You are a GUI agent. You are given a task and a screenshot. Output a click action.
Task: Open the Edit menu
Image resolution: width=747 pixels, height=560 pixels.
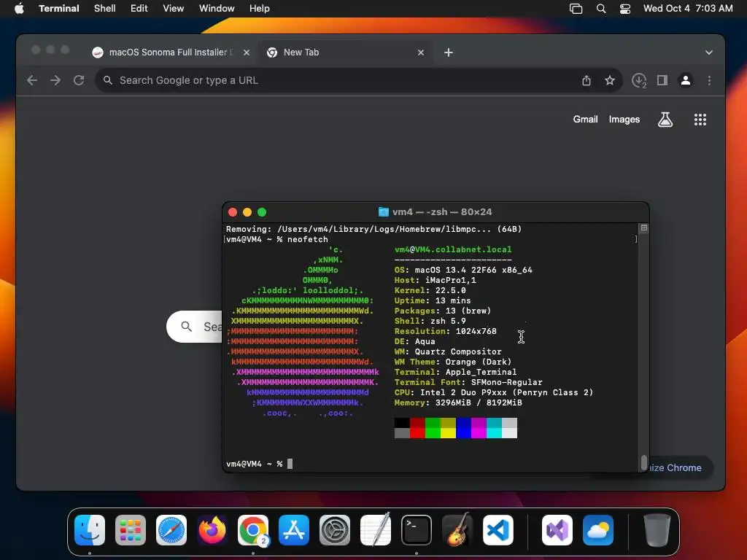[139, 9]
